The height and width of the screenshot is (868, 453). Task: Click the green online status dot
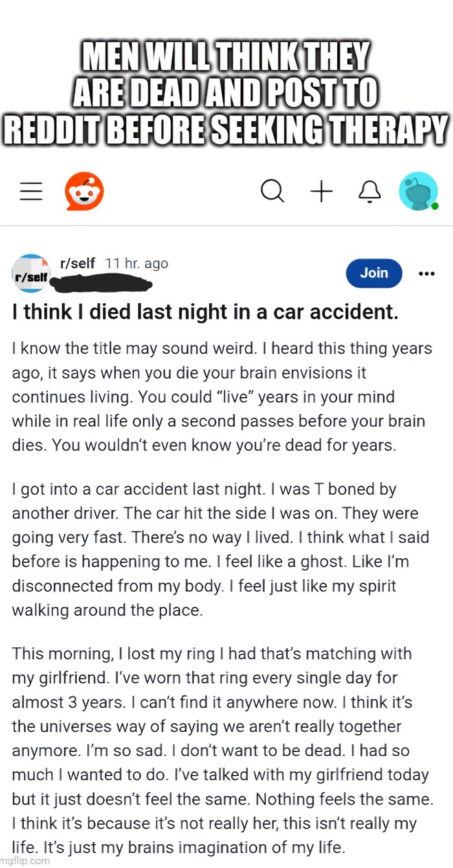pos(435,206)
